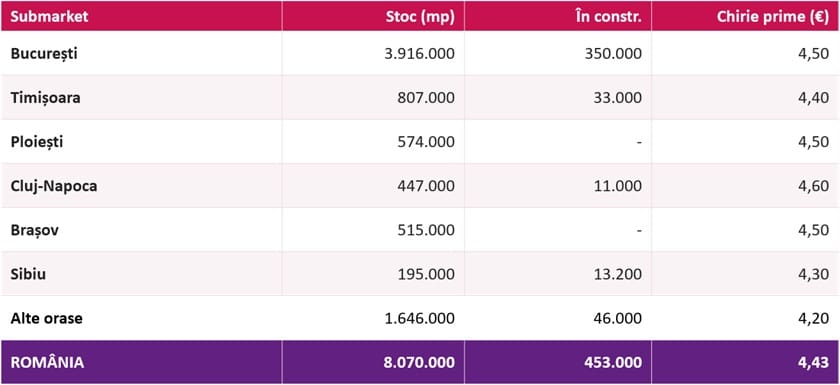Click the București row label

tap(43, 54)
